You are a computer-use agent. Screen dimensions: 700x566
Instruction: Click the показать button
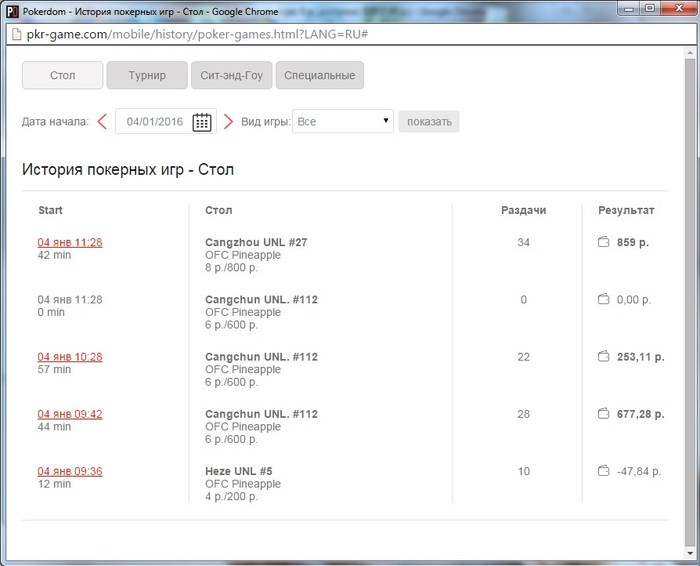click(x=429, y=121)
